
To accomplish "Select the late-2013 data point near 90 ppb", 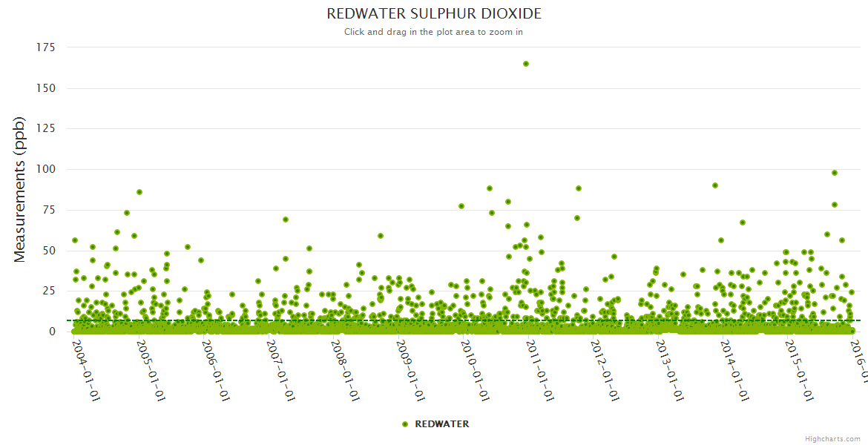I will point(715,185).
